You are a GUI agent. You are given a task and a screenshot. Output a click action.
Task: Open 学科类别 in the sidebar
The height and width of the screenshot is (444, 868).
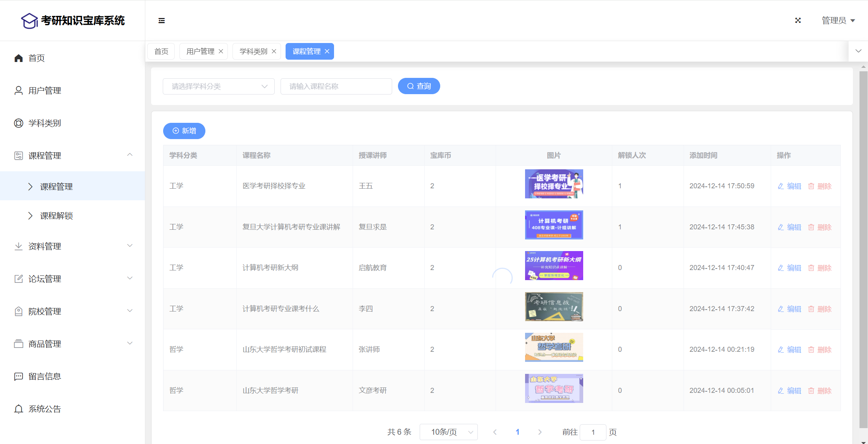[45, 123]
